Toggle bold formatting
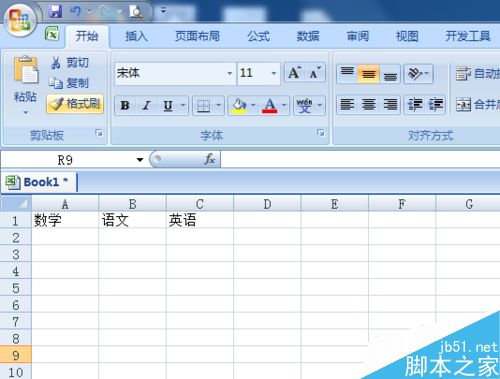The height and width of the screenshot is (379, 500). click(125, 106)
